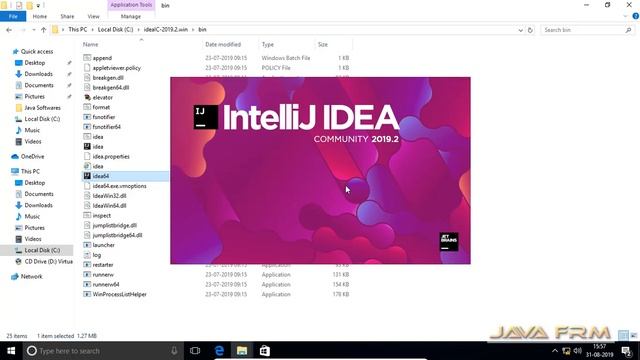Select Quick access in navigation pane
Viewport: 640px width, 360px height.
[37, 51]
